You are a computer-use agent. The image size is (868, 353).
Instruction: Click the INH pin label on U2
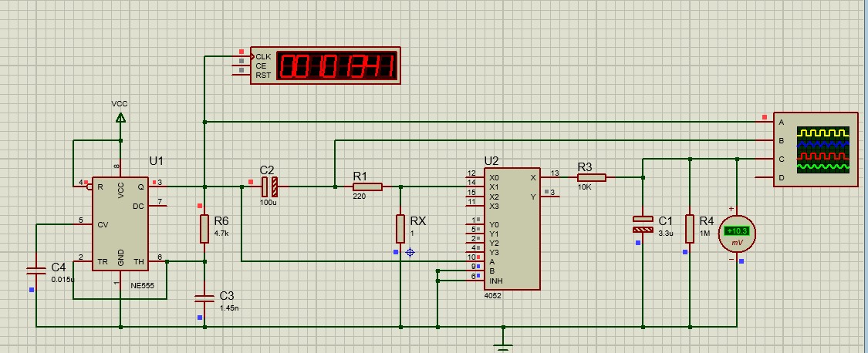[495, 281]
